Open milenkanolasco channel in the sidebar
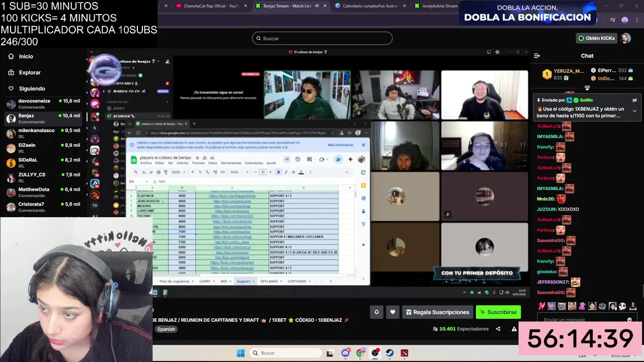The width and height of the screenshot is (644, 362). tap(43, 133)
